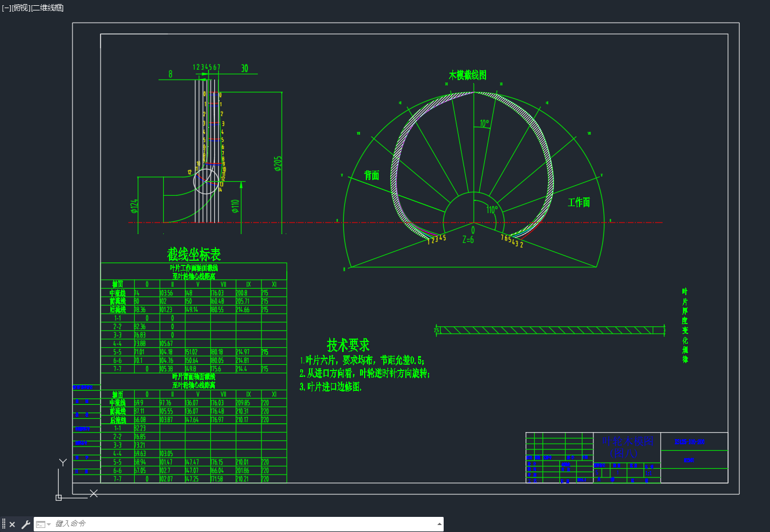Open the 二维线框 visual style menu
The image size is (770, 532).
(47, 8)
